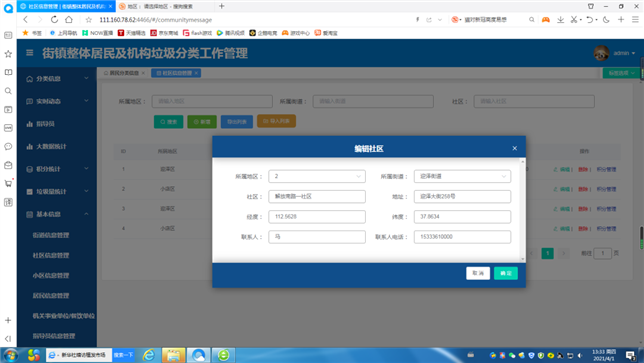The height and width of the screenshot is (363, 644).
Task: Select the 经度 longitude field 112.5628
Action: pyautogui.click(x=317, y=216)
